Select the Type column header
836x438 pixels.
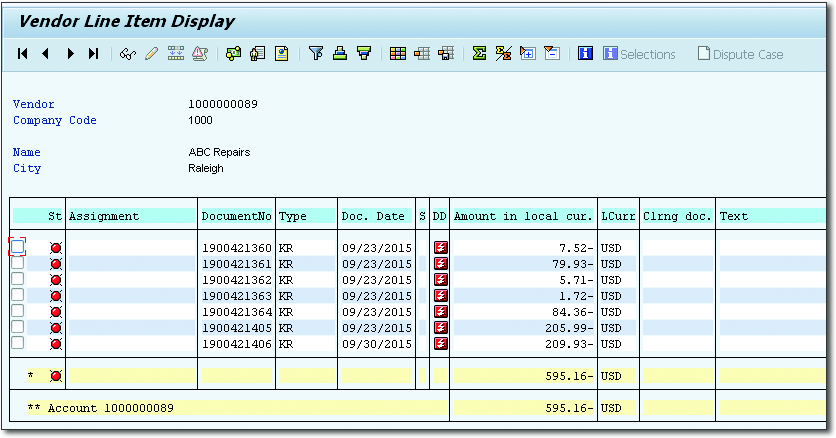coord(307,216)
